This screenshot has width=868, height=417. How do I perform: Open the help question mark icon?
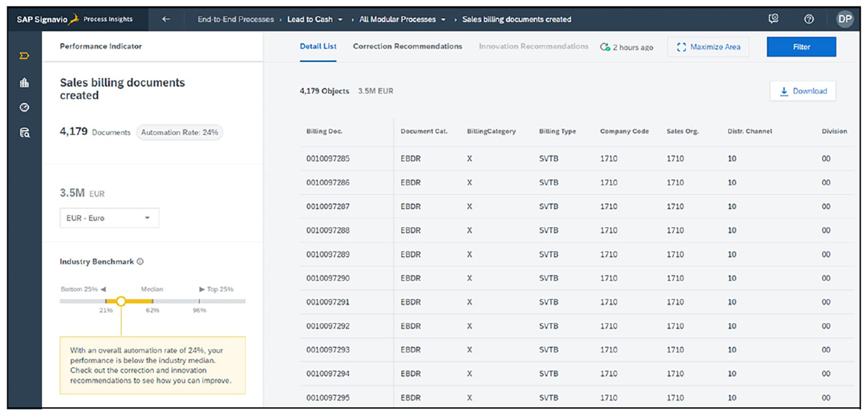809,18
